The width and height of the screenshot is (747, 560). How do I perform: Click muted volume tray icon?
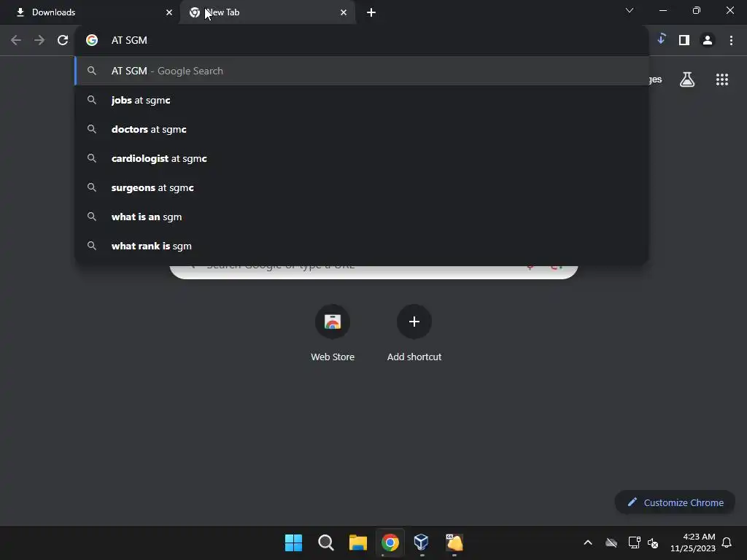click(x=653, y=542)
